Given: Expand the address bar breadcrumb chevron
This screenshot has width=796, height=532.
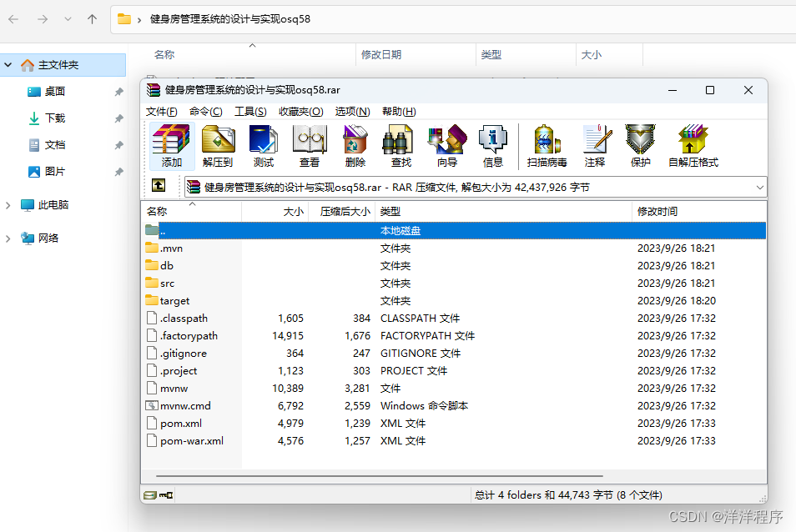Looking at the screenshot, I should (139, 20).
